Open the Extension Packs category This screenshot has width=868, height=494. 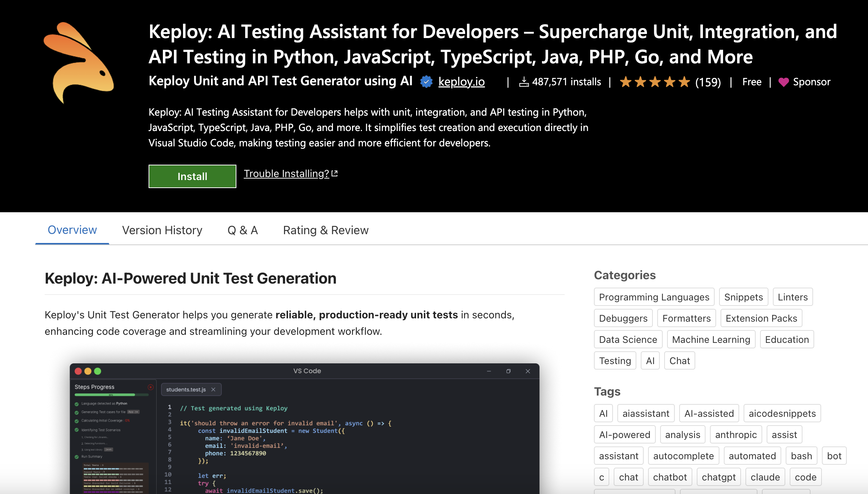pos(761,318)
